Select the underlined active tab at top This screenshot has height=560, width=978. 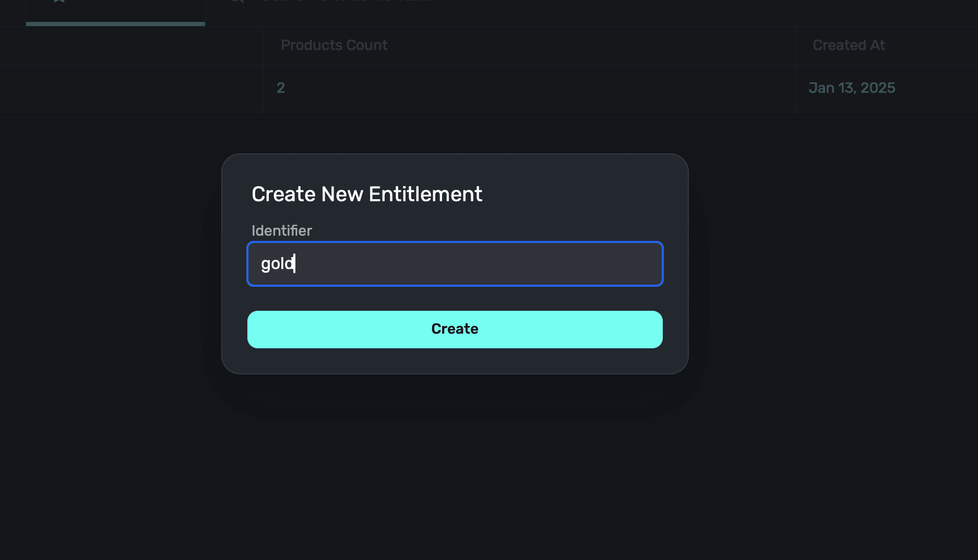click(115, 10)
